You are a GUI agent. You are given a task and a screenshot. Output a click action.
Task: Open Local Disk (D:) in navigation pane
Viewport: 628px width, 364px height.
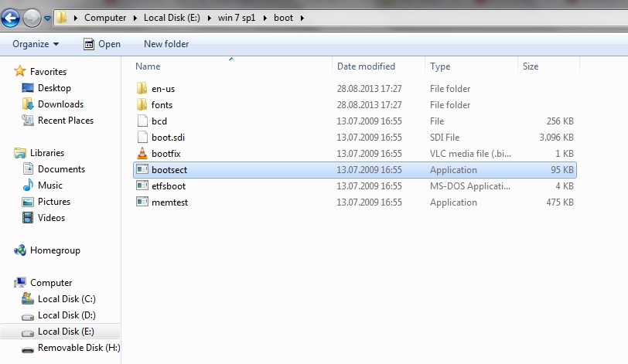(x=67, y=315)
